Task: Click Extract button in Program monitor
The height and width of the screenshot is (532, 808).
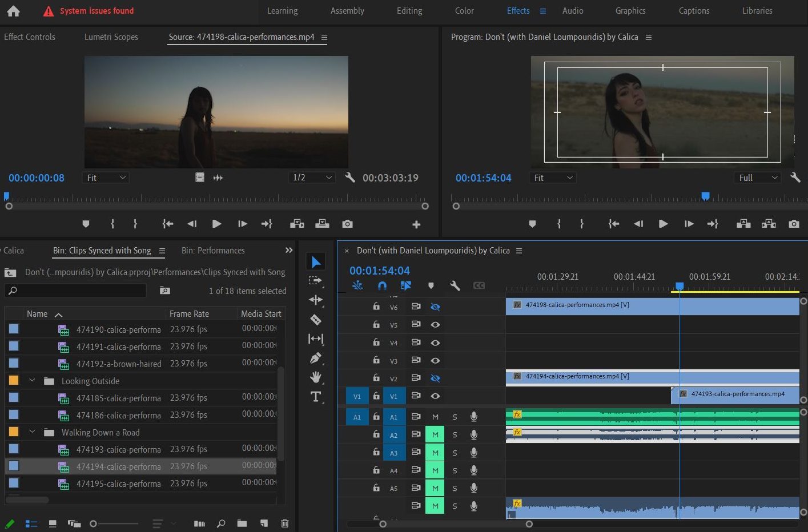Action: [x=769, y=224]
